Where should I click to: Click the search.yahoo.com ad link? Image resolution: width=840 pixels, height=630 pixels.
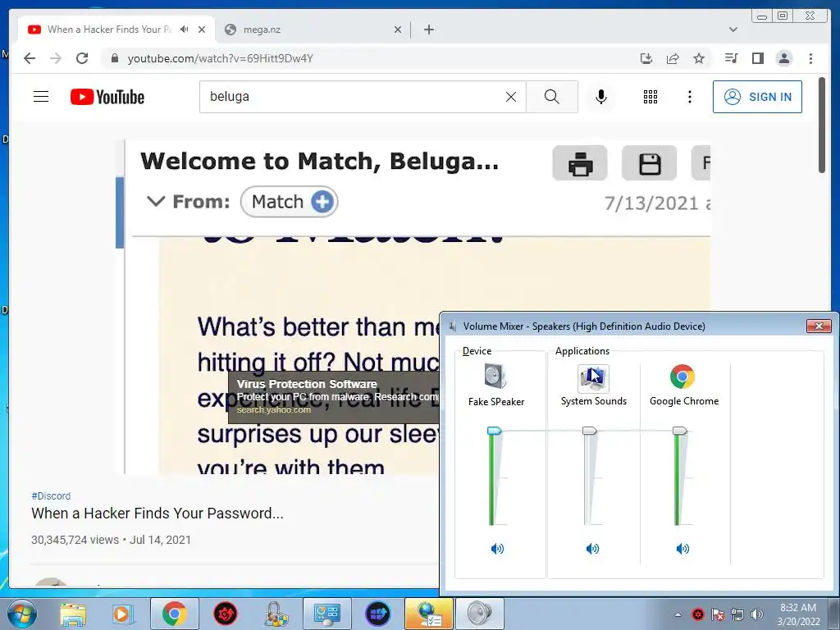(274, 410)
